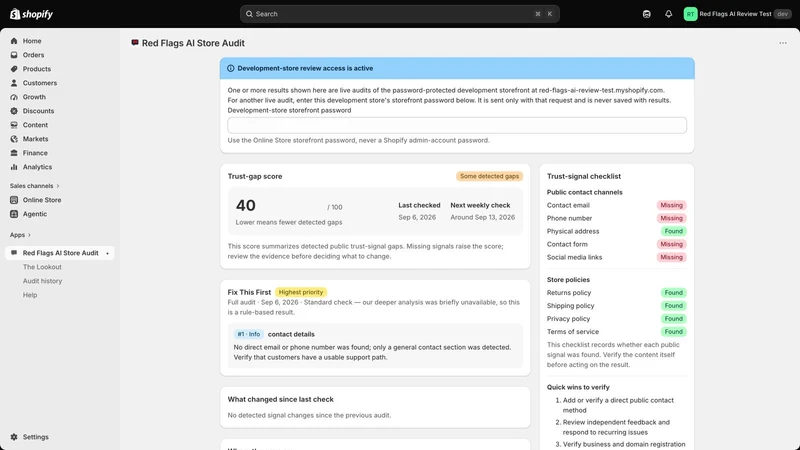Click the Red Flags app icon in page title
The width and height of the screenshot is (800, 450).
coord(135,43)
